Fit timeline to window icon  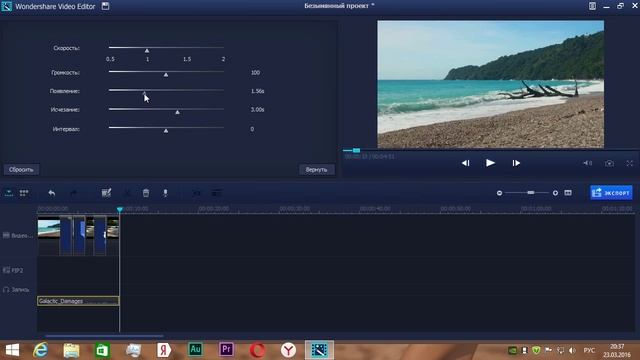point(568,193)
